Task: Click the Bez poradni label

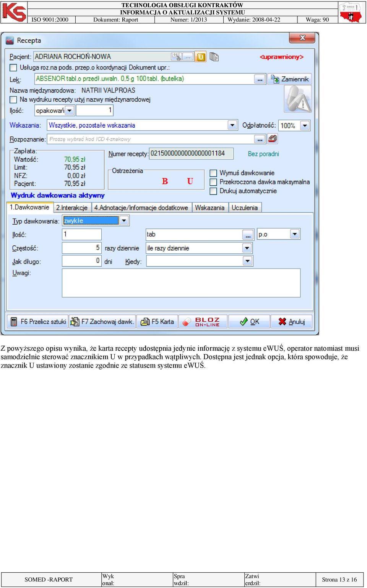Action: (263, 154)
